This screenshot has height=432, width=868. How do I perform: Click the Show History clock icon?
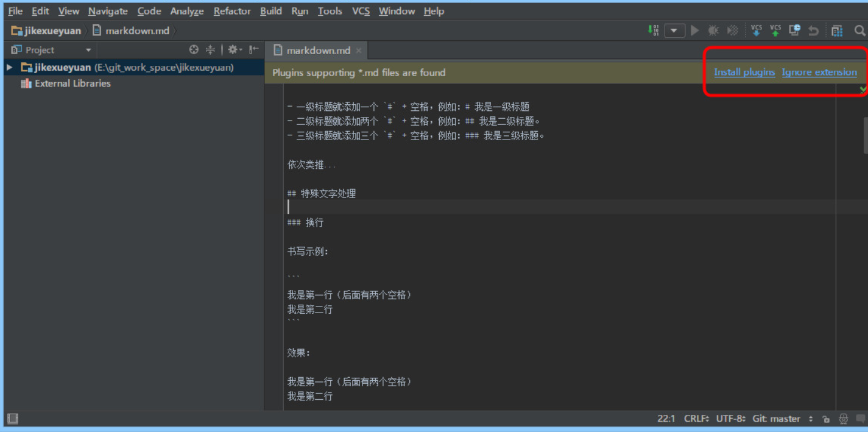click(x=794, y=30)
